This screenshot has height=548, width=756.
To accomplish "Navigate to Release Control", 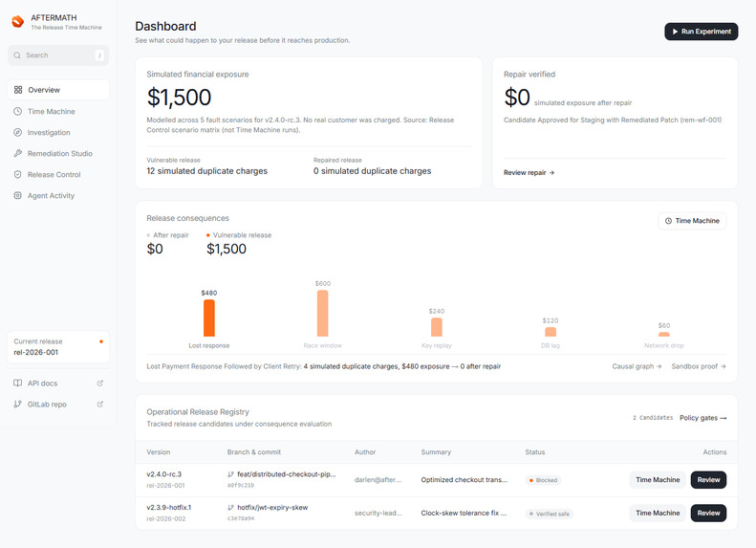I will tap(58, 175).
